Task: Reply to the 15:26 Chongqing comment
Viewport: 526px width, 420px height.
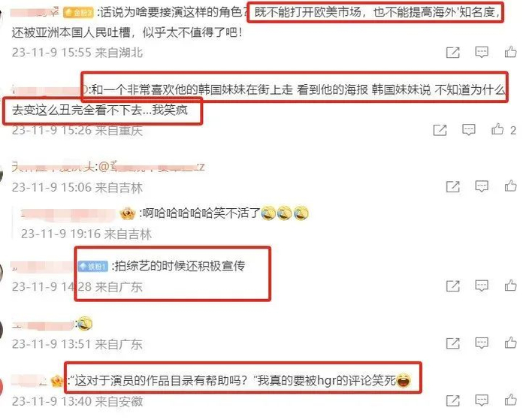Action: pos(468,130)
